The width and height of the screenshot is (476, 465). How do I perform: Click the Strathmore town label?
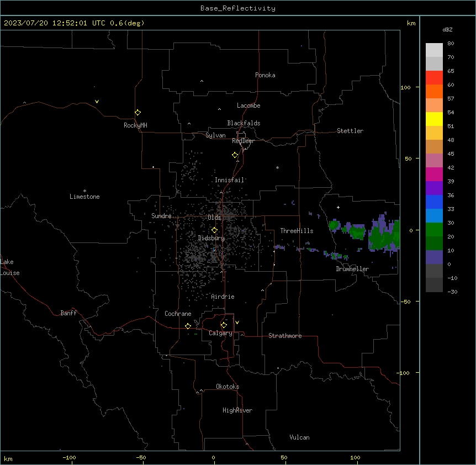click(285, 336)
